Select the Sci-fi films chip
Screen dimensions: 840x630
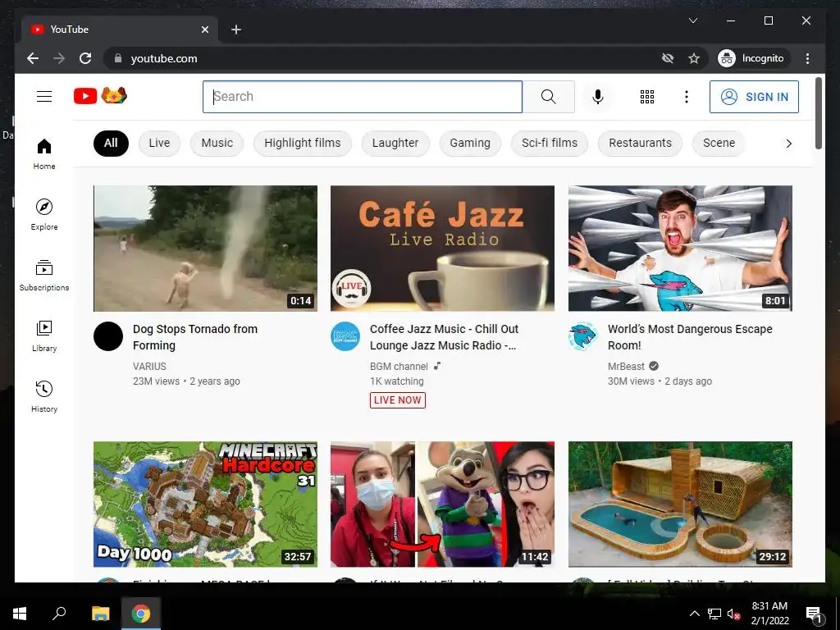click(x=550, y=143)
